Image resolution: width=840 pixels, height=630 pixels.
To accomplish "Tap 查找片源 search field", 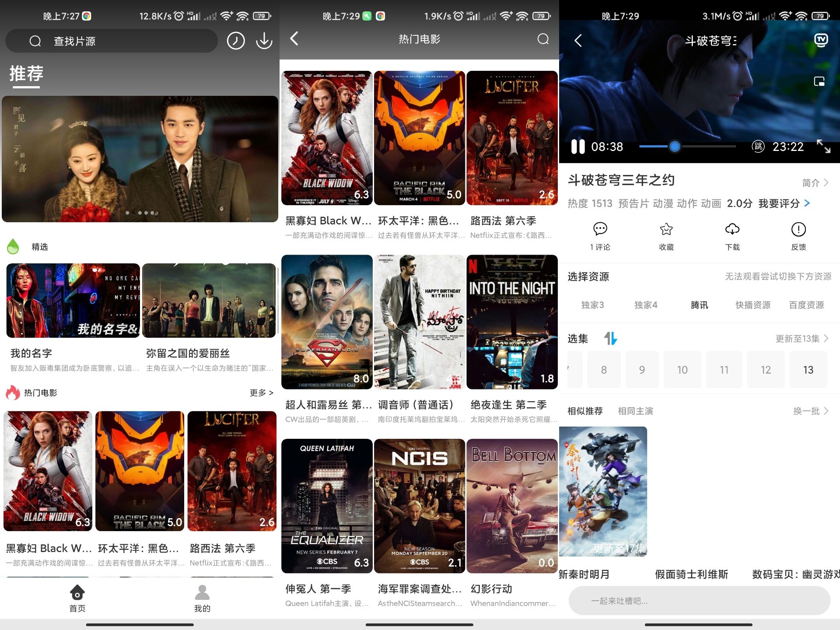I will click(x=112, y=41).
